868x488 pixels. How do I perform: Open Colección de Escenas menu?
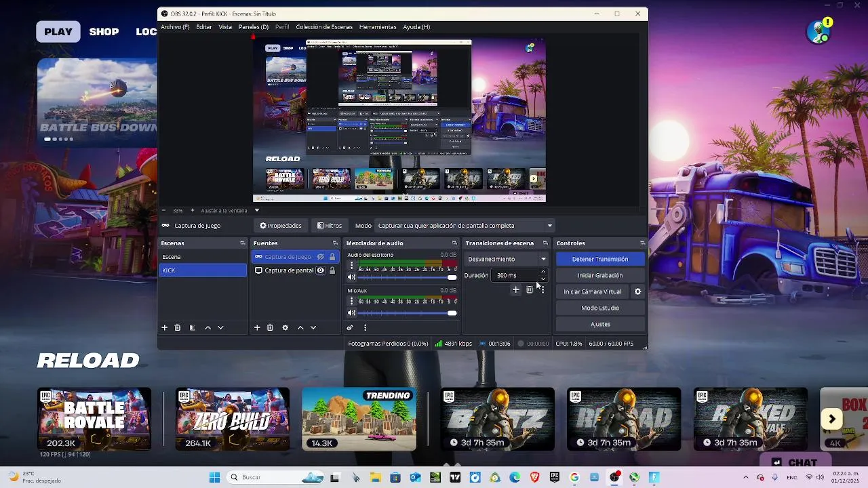coord(324,27)
